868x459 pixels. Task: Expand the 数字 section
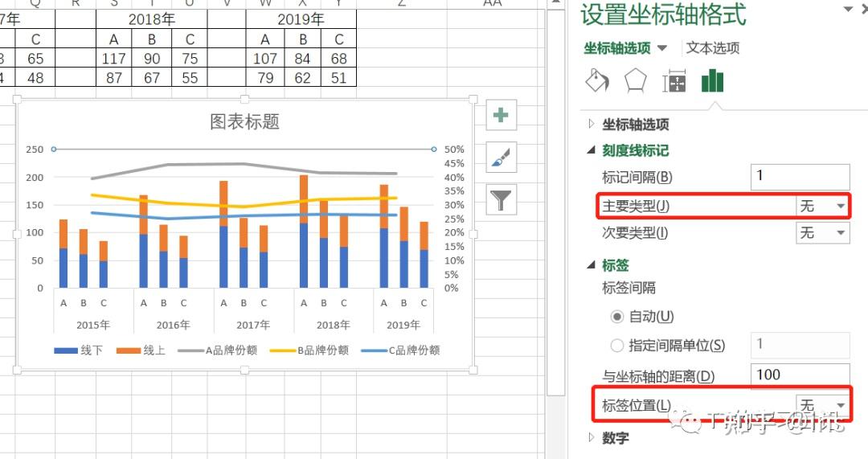click(x=592, y=437)
